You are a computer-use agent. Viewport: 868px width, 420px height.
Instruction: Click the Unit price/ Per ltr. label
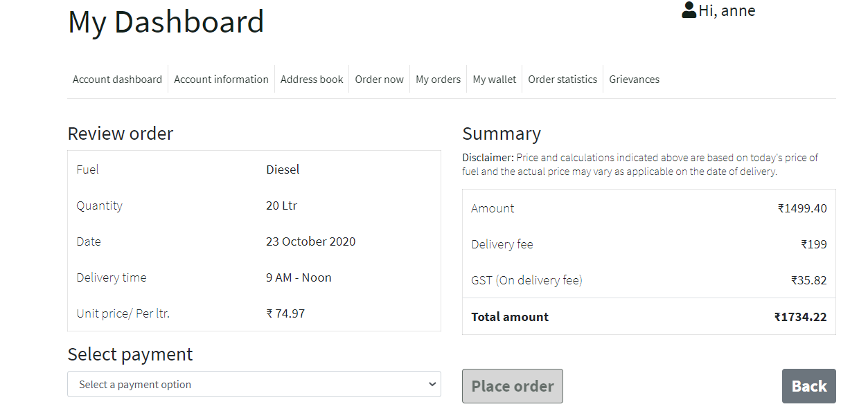tap(123, 313)
